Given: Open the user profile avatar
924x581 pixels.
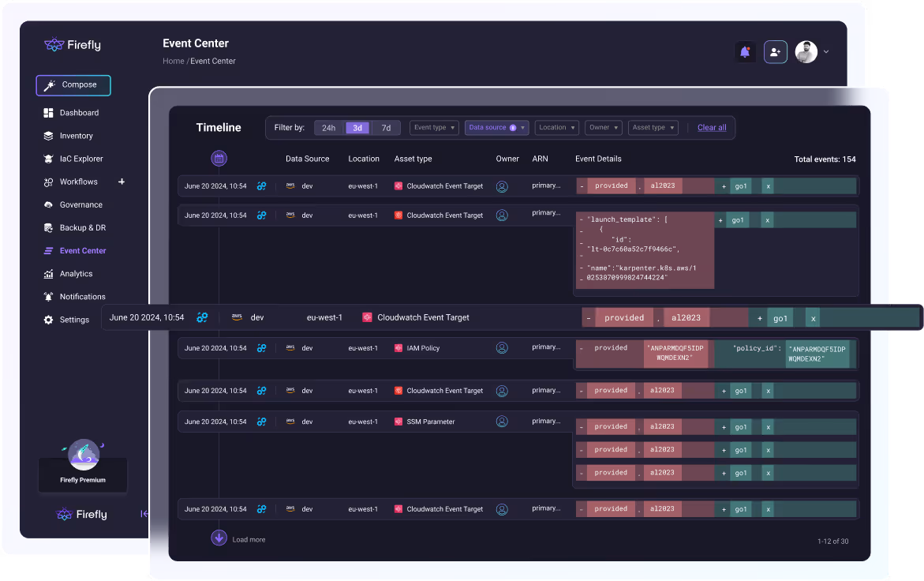Looking at the screenshot, I should click(806, 52).
